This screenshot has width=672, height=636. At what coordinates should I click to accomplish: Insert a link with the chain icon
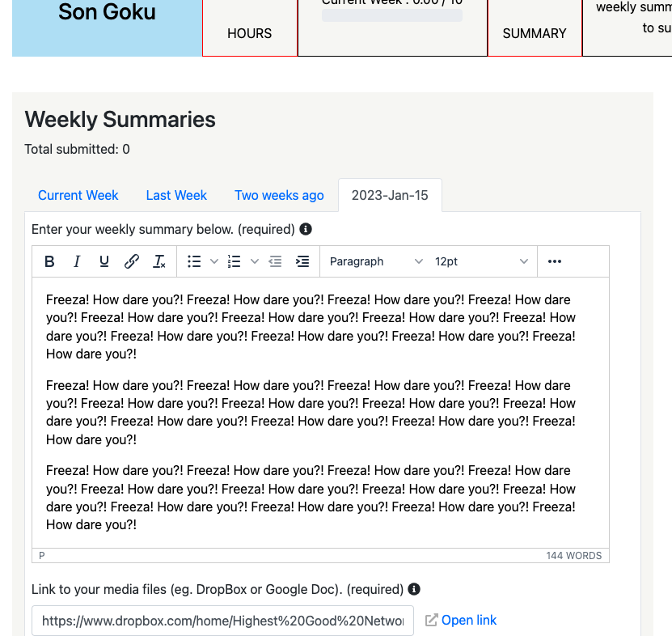[132, 261]
